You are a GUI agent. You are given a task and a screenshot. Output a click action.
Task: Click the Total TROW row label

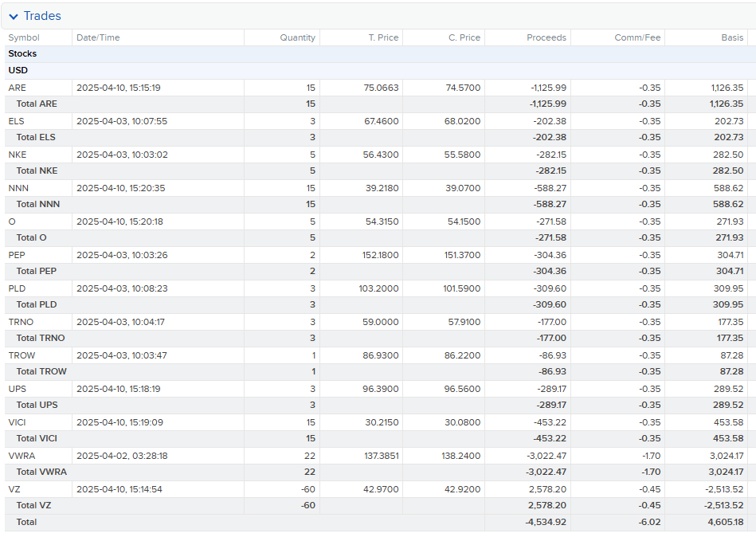(41, 371)
